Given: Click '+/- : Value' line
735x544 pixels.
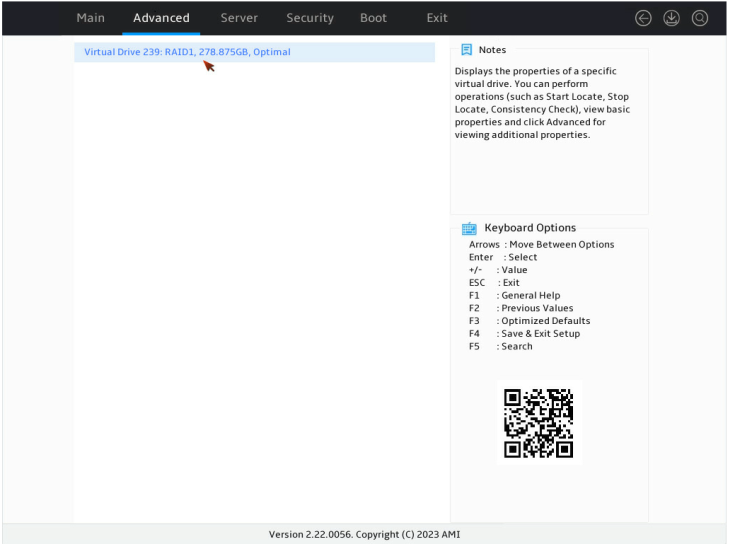Looking at the screenshot, I should click(498, 270).
